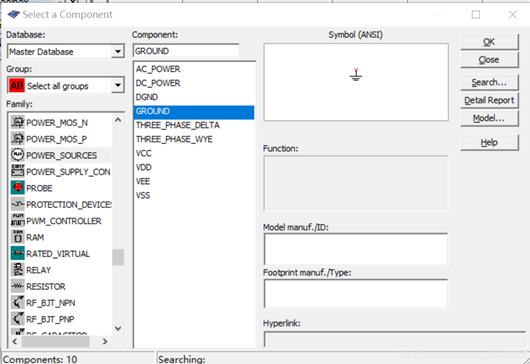The height and width of the screenshot is (364, 530).
Task: Select the RELAY family icon
Action: (x=18, y=270)
